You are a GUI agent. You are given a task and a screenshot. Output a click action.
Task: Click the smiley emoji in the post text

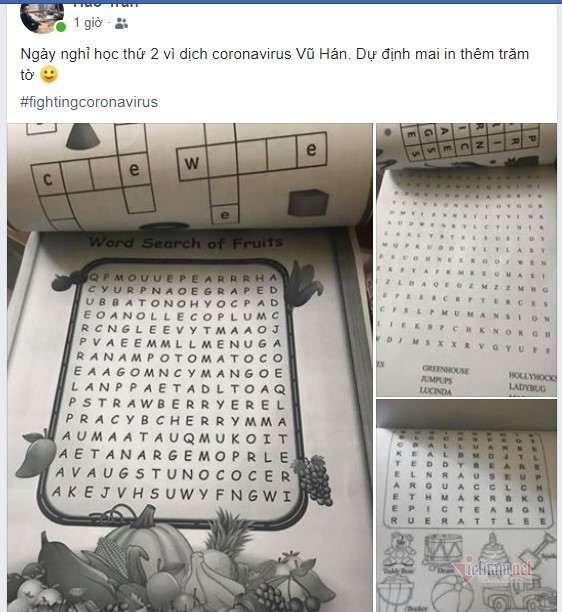tap(49, 74)
